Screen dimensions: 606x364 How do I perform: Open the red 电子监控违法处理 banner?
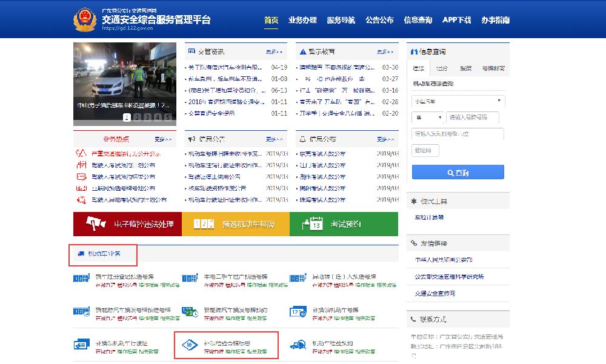[127, 224]
